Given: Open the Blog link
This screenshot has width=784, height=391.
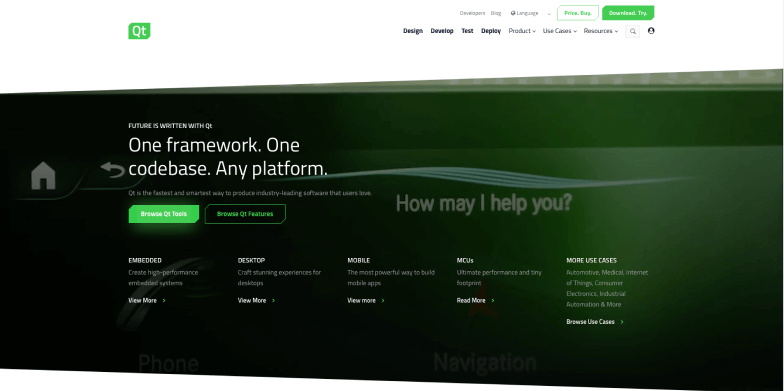Looking at the screenshot, I should [496, 14].
